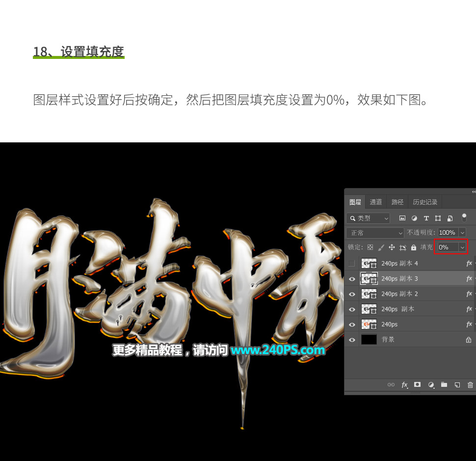Hide the 背景 background layer

pyautogui.click(x=352, y=339)
